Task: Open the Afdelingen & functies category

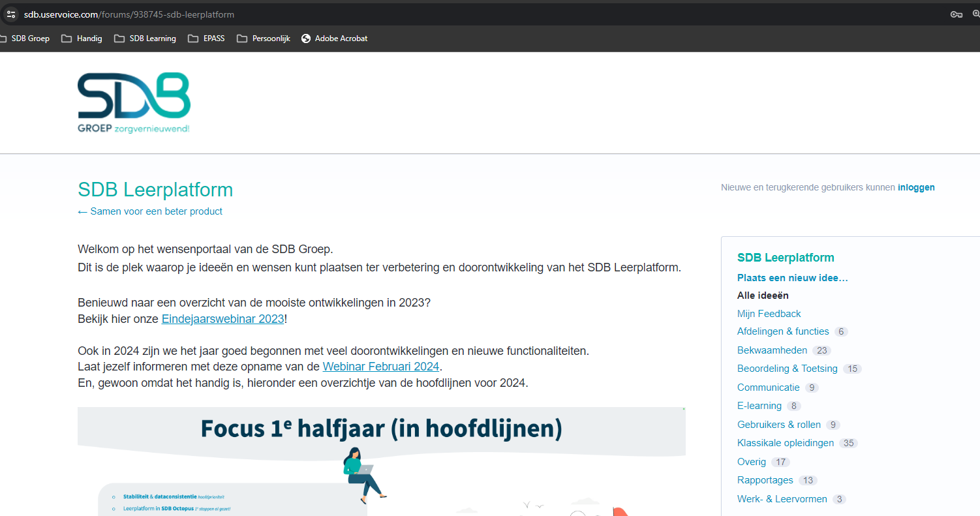Action: 783,331
